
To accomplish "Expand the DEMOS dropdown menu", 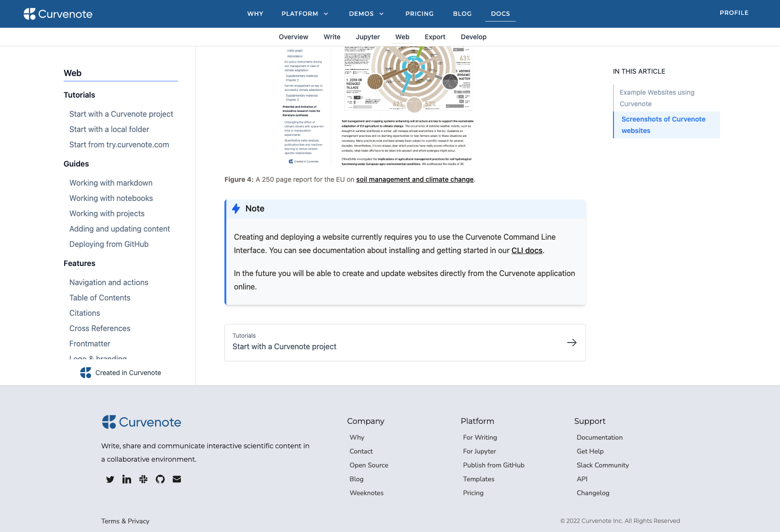I will click(366, 13).
